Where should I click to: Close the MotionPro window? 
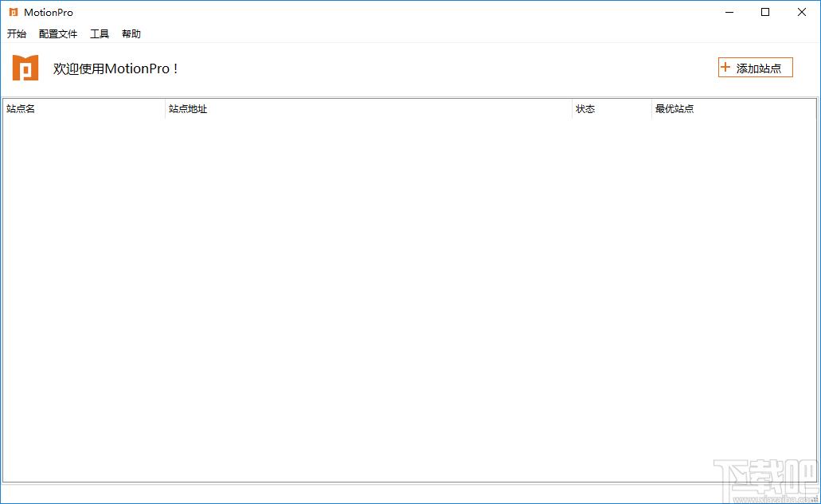point(802,12)
